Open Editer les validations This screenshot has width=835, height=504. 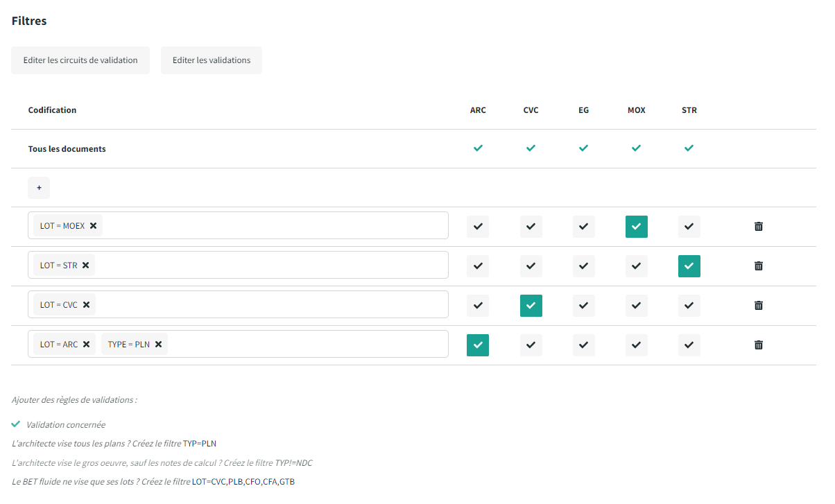(x=212, y=60)
